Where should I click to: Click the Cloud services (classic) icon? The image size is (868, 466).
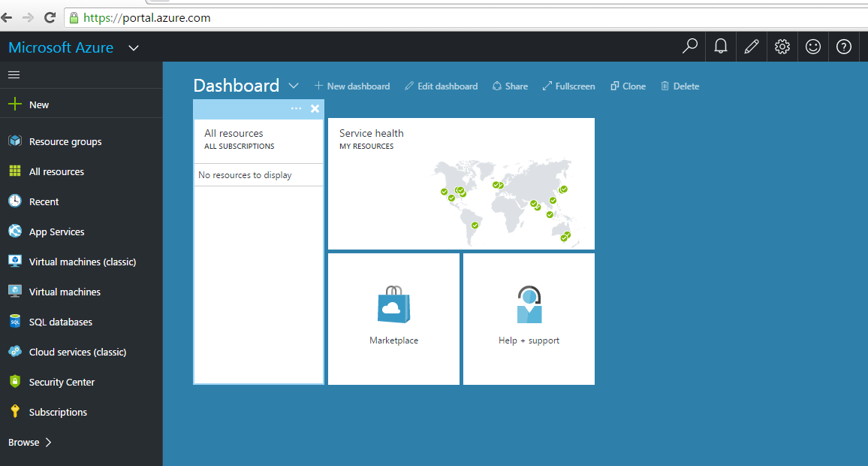coord(15,351)
